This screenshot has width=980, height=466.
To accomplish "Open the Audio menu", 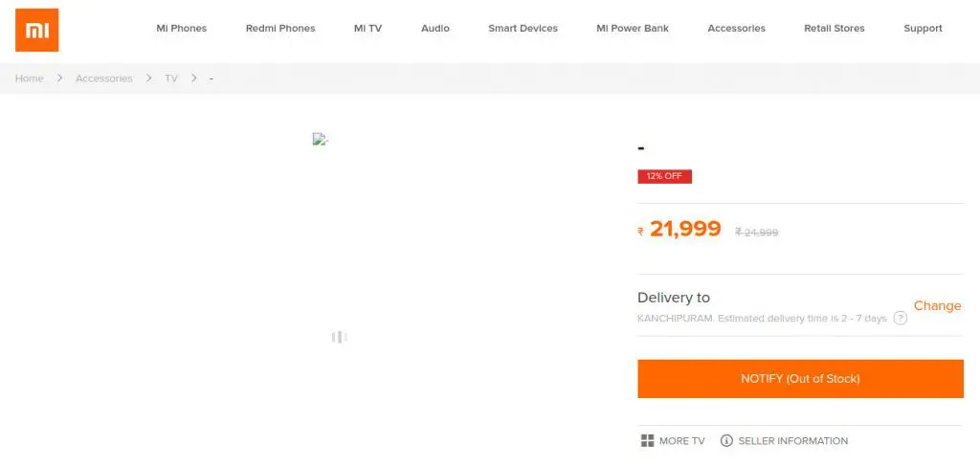I will 435,29.
